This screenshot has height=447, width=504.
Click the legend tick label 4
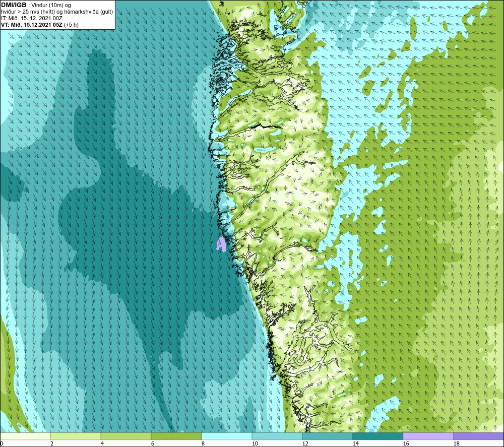pos(102,443)
